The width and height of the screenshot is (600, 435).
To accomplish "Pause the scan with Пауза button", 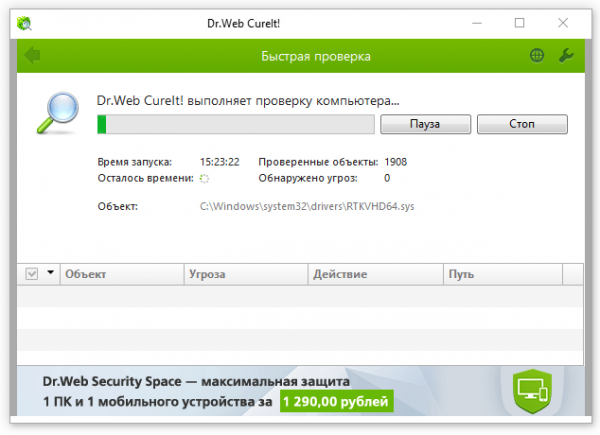I will point(425,124).
